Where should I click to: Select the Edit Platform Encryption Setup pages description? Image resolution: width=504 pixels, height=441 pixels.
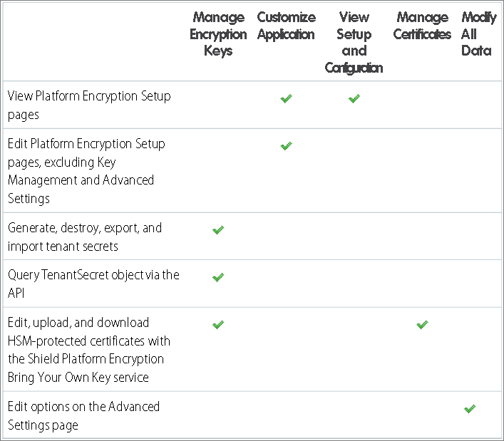[x=86, y=171]
